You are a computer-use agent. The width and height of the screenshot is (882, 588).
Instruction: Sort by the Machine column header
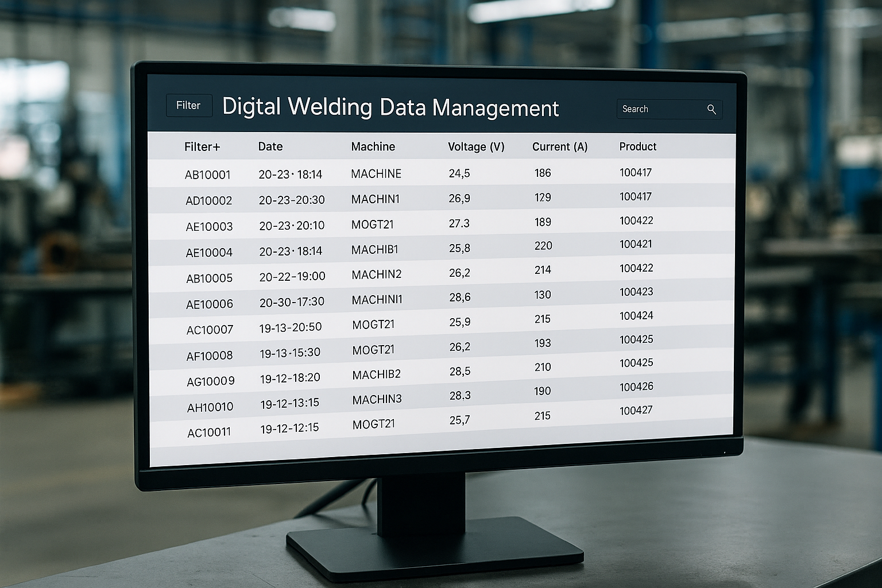(373, 146)
